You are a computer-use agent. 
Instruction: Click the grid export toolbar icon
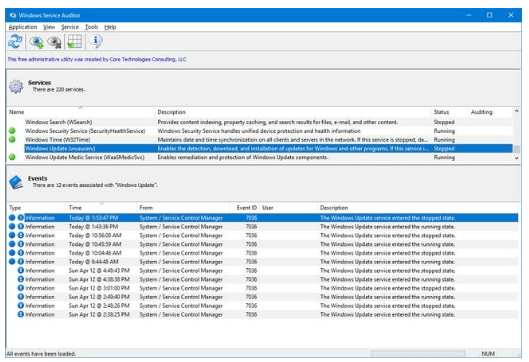75,42
